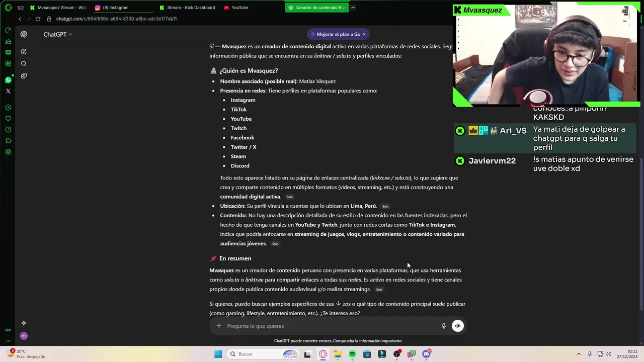
Task: Click the Solo source chip after comunidad digital activa
Action: click(289, 197)
